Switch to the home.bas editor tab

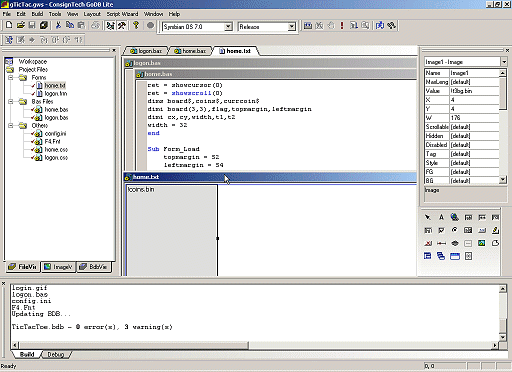click(x=190, y=51)
